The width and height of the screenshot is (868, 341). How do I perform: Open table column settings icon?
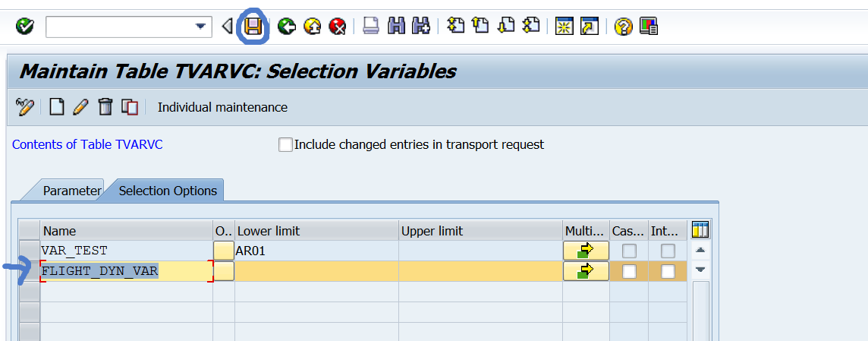coord(700,230)
